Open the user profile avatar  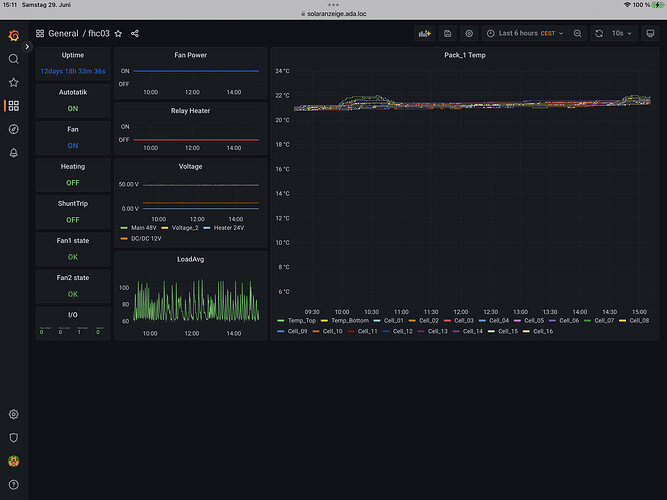tap(14, 461)
